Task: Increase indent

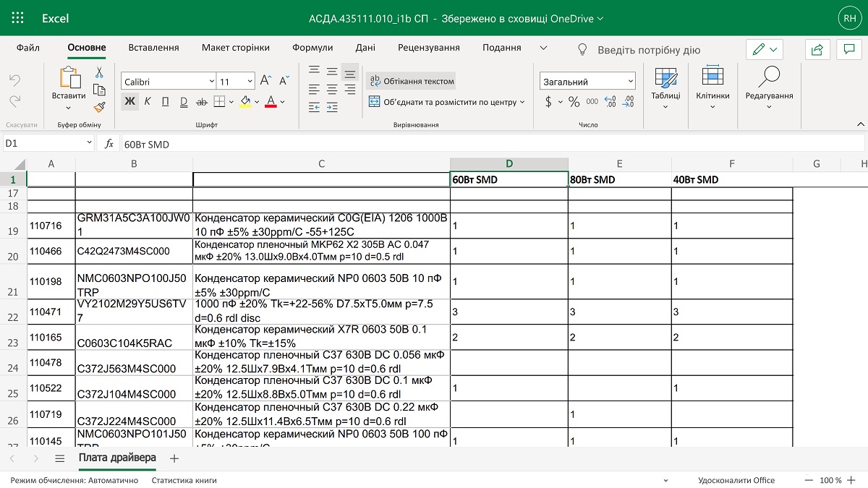Action: pyautogui.click(x=332, y=108)
